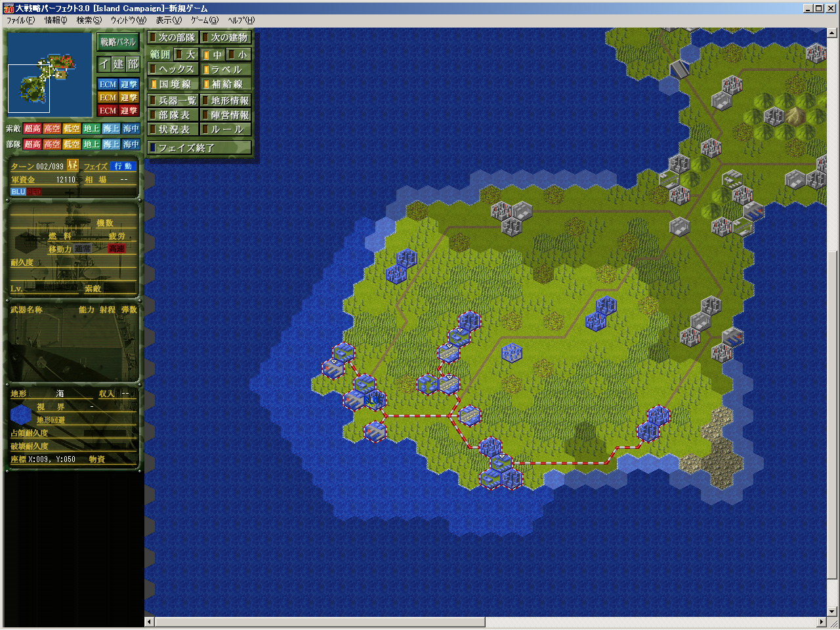Open the ゲーム(G) menu
The height and width of the screenshot is (630, 840).
(205, 20)
